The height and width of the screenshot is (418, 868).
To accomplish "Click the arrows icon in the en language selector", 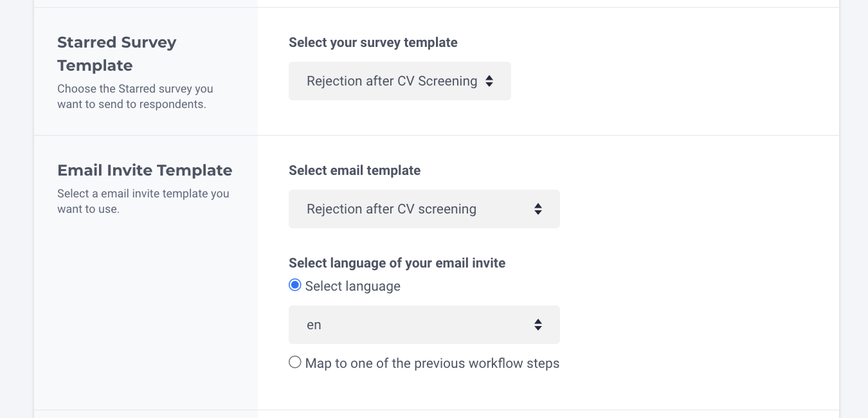I will [x=538, y=325].
